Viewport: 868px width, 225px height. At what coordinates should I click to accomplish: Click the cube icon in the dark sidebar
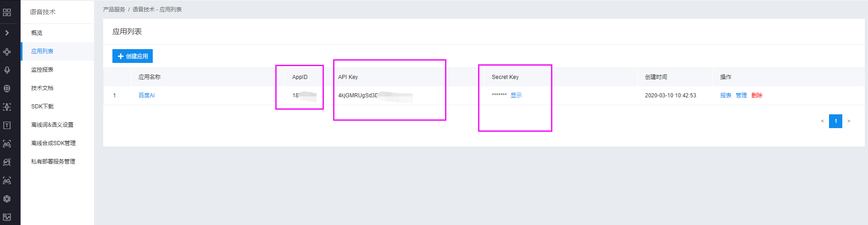pos(7,199)
